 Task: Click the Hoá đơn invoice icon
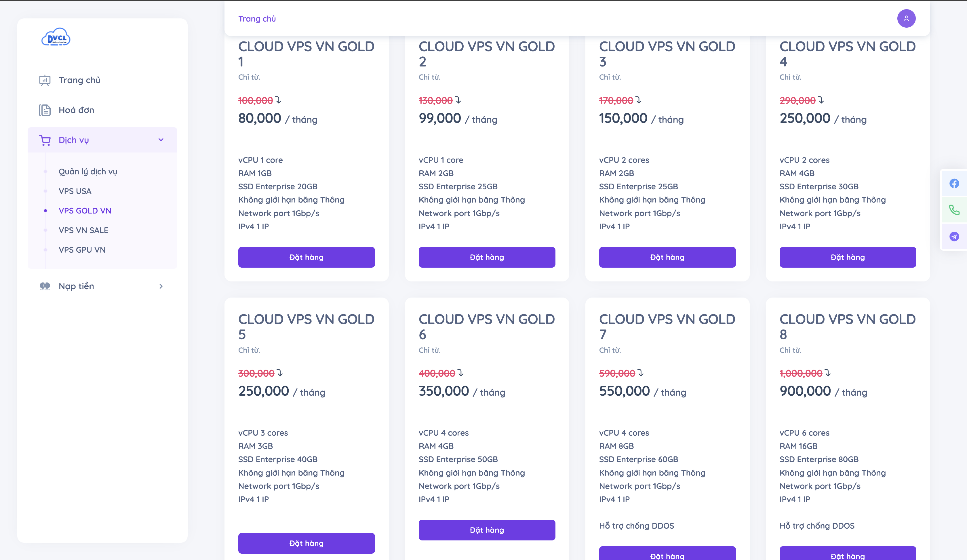click(45, 110)
